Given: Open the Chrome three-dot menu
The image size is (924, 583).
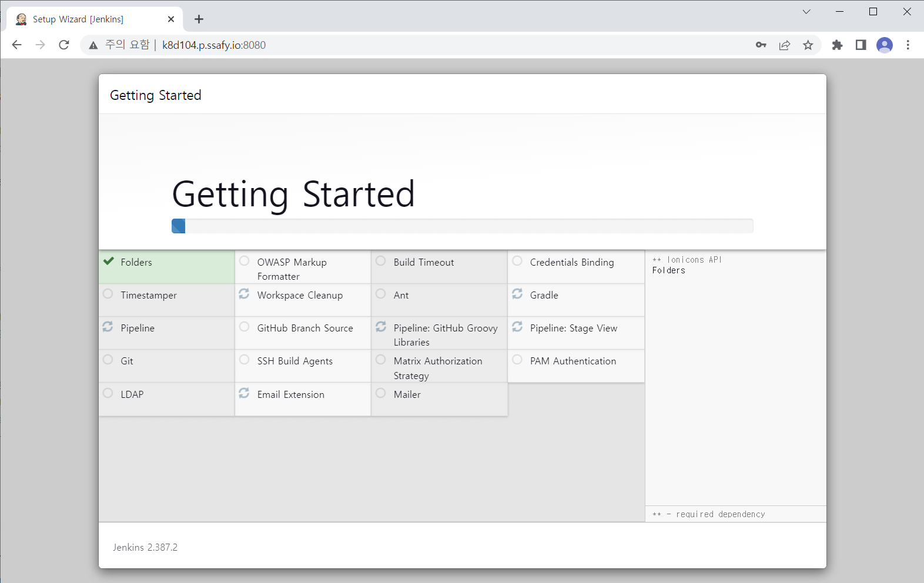Looking at the screenshot, I should tap(908, 45).
